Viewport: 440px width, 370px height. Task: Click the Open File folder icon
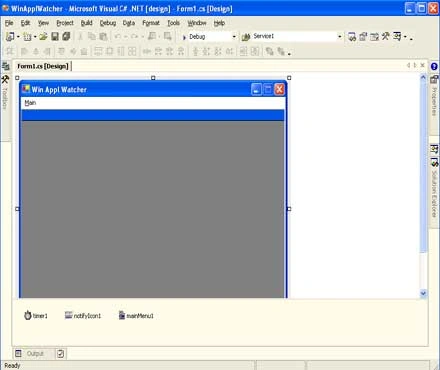click(x=43, y=36)
